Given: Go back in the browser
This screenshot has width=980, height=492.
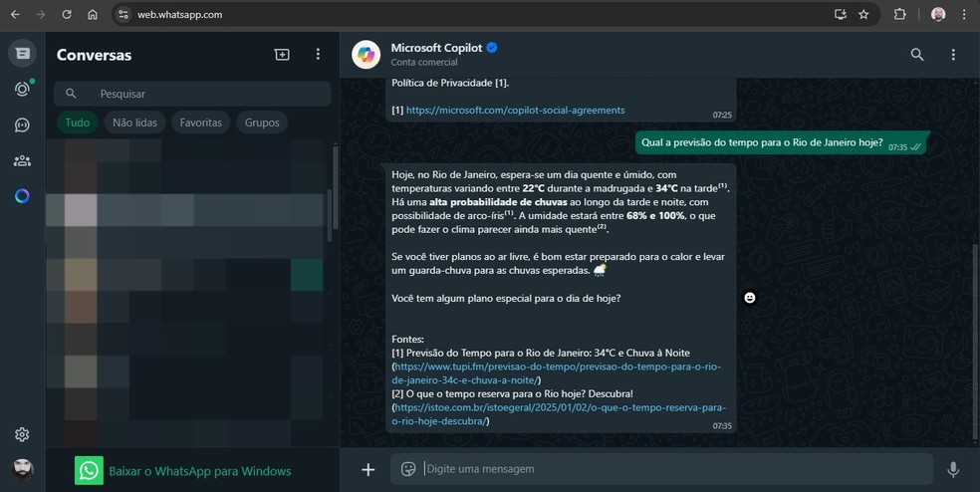Looking at the screenshot, I should tap(15, 14).
